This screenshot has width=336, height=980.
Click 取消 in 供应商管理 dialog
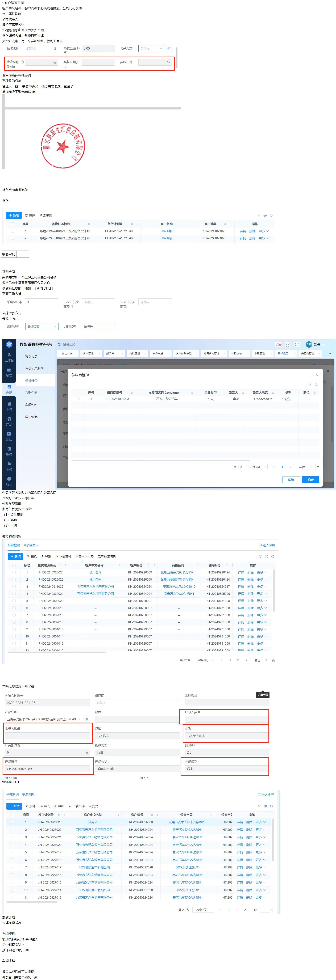pyautogui.click(x=291, y=480)
